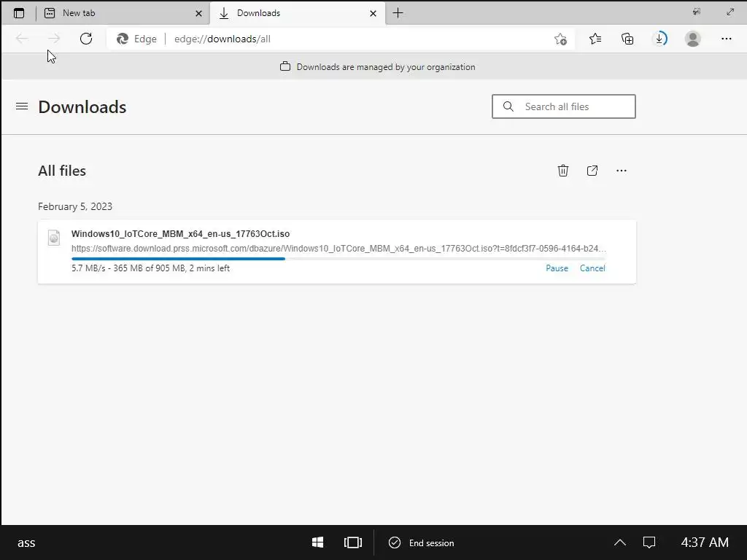Click the expand arrows icon top right
The image size is (747, 560).
coord(729,12)
